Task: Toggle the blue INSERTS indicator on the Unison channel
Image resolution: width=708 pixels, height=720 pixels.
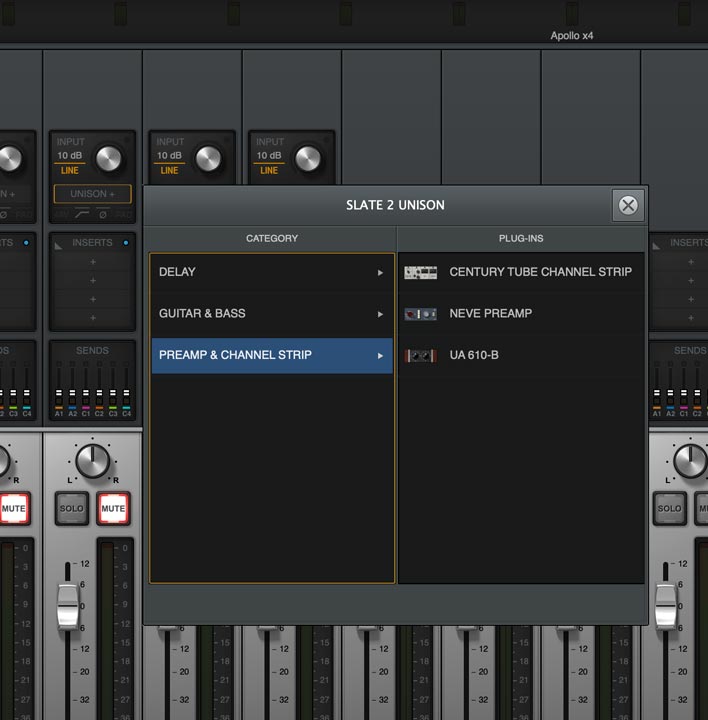Action: point(126,243)
